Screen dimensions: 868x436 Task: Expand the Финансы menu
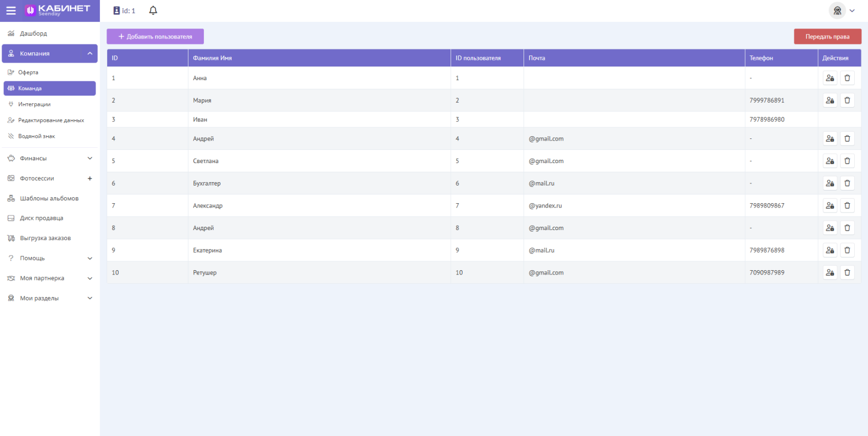[x=90, y=158]
